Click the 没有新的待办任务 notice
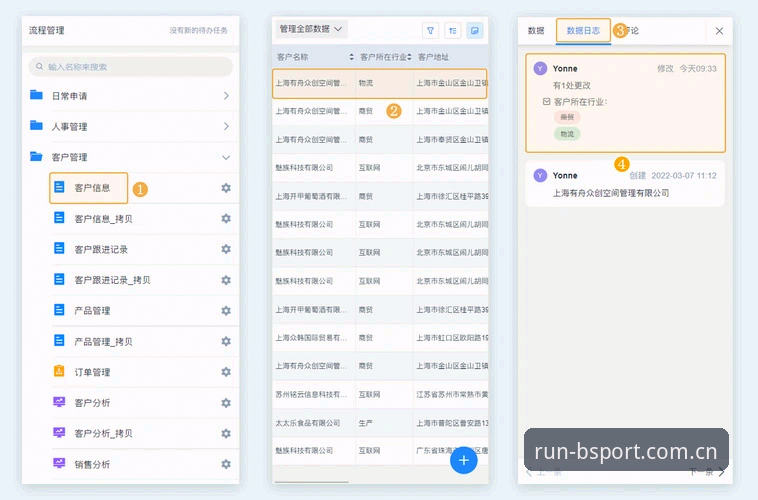The height and width of the screenshot is (500, 758). click(198, 30)
